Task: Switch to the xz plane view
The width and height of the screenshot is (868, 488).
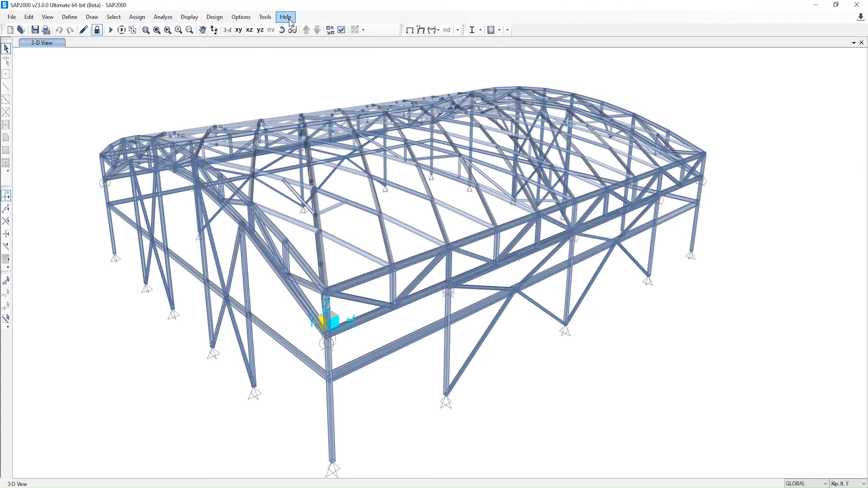Action: (249, 30)
